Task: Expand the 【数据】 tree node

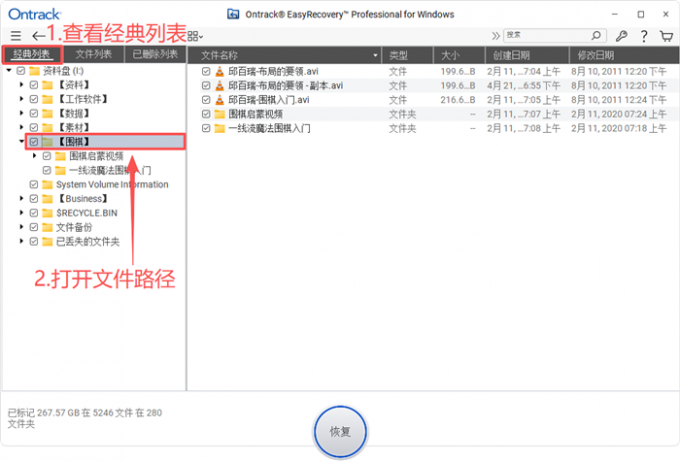Action: pyautogui.click(x=21, y=113)
